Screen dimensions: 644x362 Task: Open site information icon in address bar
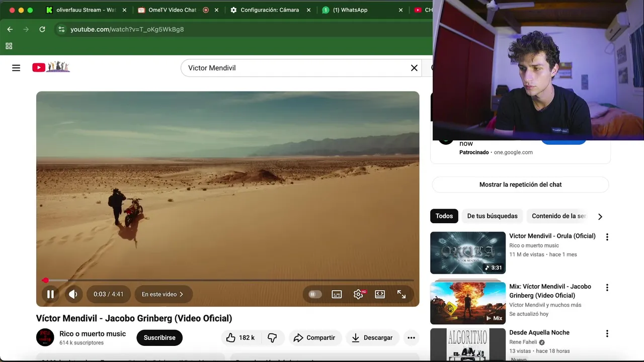coord(61,29)
